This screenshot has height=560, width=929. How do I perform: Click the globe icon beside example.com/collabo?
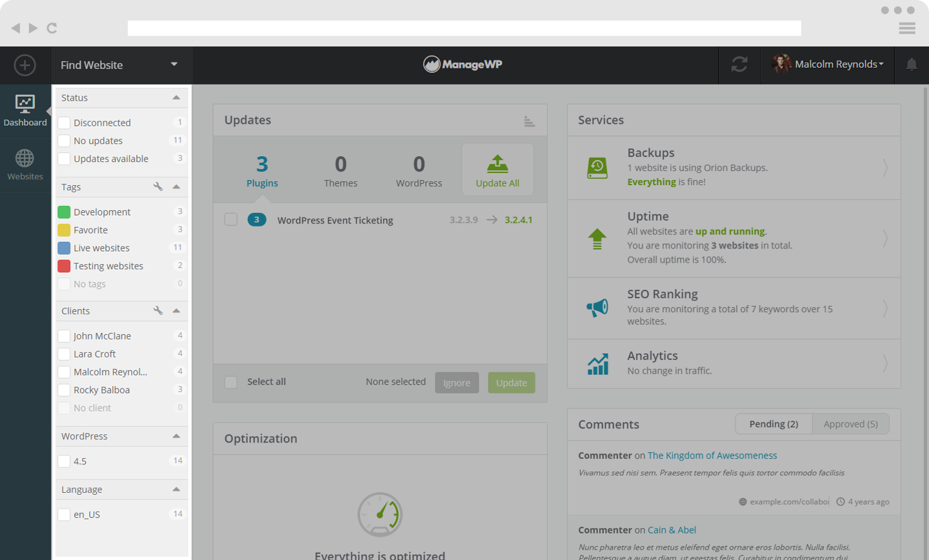click(x=743, y=502)
